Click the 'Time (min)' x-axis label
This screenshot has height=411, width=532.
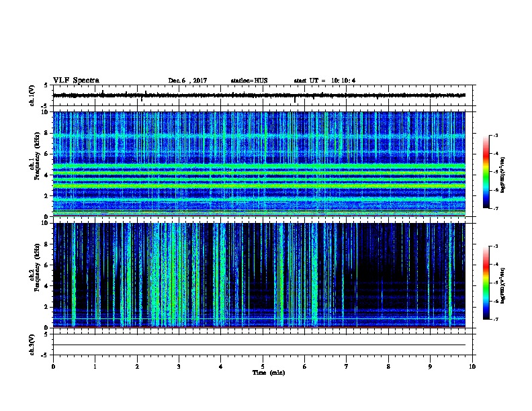[x=269, y=373]
